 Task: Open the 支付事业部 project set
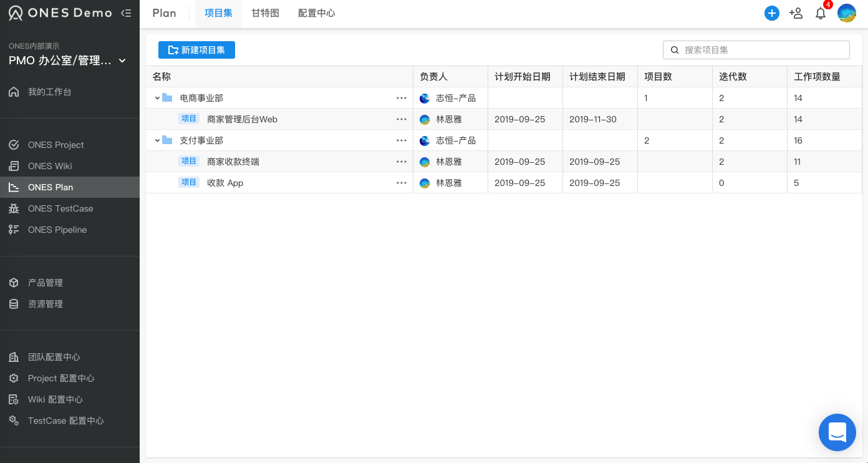click(x=201, y=140)
